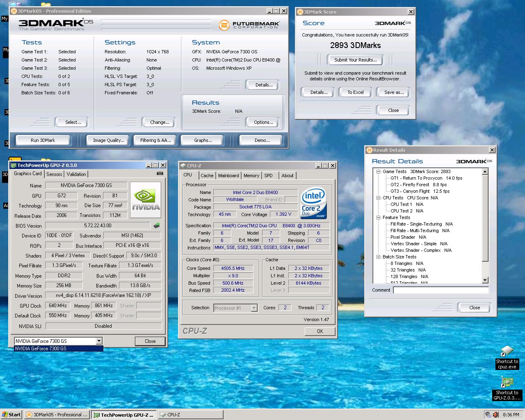Screen dimensions: 525x420
Task: Choose NVIDIA GeForce 7300 GS dropdown list entry
Action: tap(58, 349)
